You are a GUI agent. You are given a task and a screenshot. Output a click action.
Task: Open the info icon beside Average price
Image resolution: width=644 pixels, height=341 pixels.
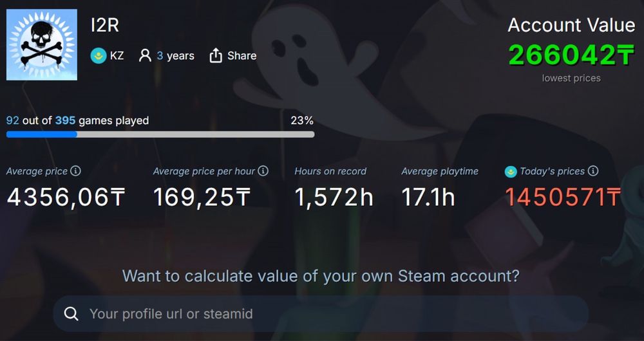point(75,171)
